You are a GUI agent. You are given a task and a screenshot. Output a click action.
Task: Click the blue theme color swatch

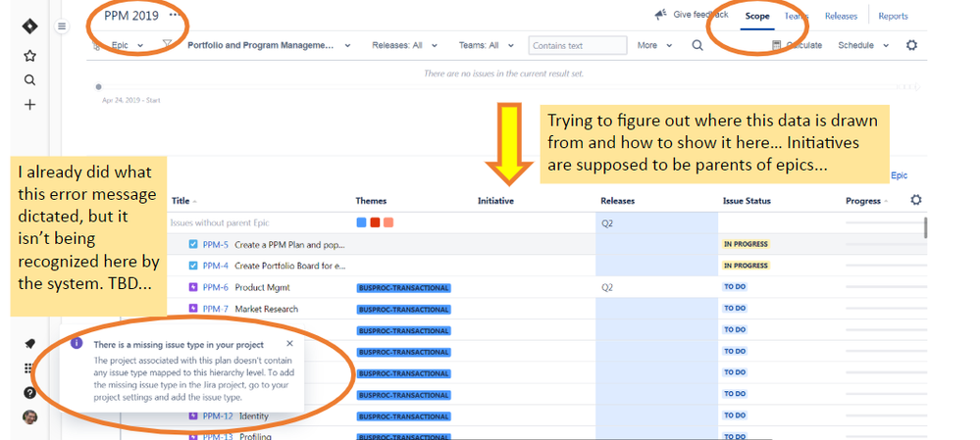(x=361, y=222)
